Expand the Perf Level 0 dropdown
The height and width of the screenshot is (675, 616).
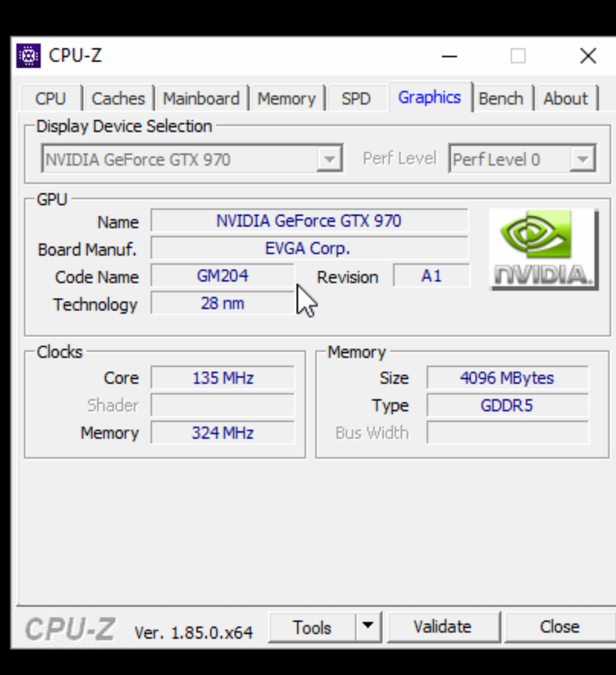583,159
